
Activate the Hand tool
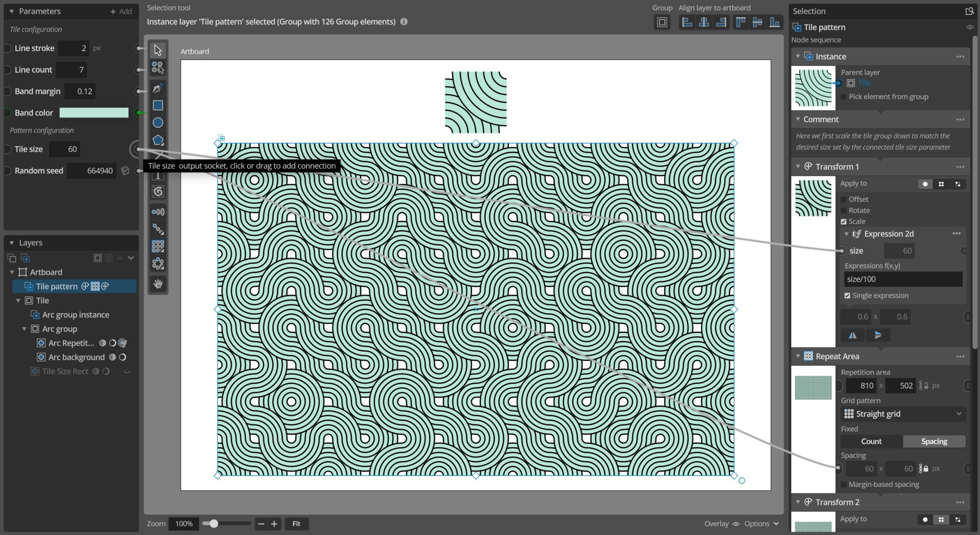158,284
